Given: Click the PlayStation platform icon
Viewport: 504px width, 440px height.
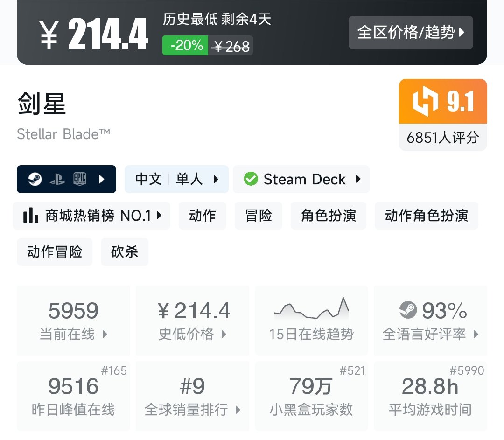Looking at the screenshot, I should (57, 179).
